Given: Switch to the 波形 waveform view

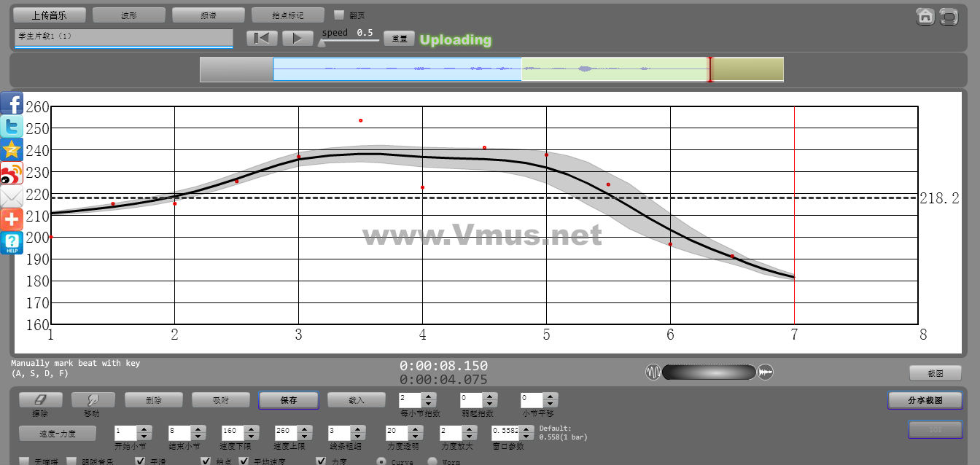Looking at the screenshot, I should tap(129, 15).
